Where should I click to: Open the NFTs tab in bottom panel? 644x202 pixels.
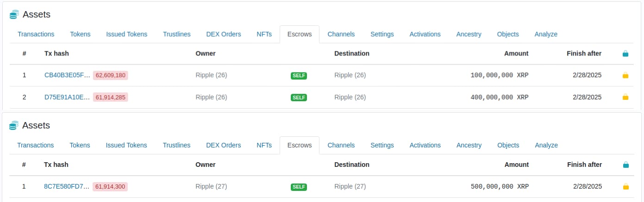point(264,145)
